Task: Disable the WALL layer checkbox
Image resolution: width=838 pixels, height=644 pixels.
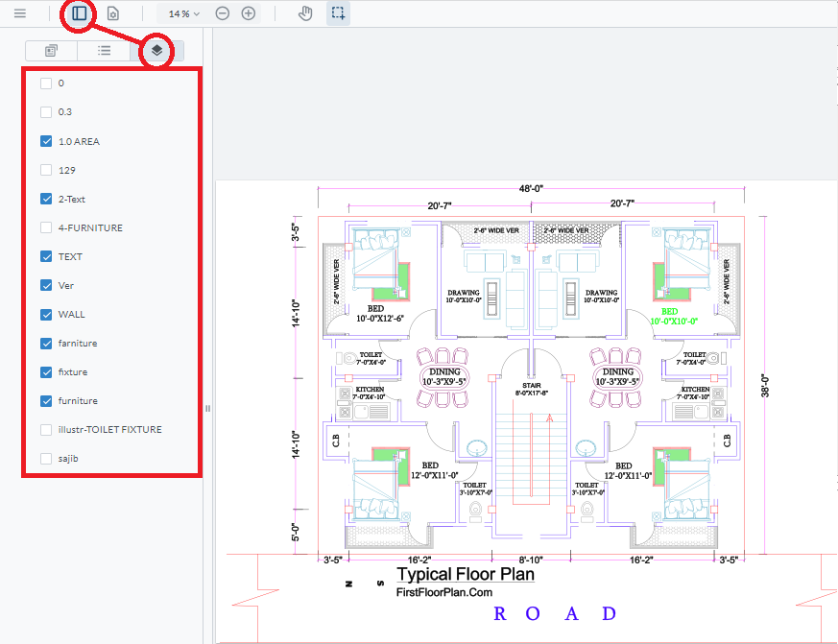Action: click(x=46, y=314)
